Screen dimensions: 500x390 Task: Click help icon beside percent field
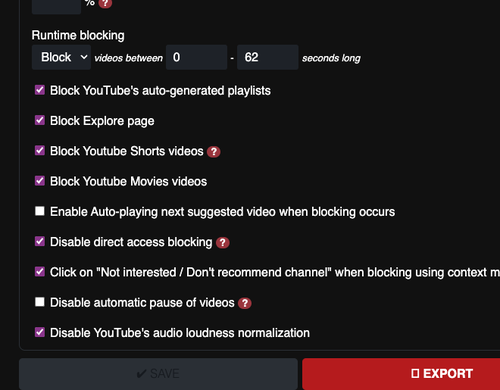coord(105,3)
